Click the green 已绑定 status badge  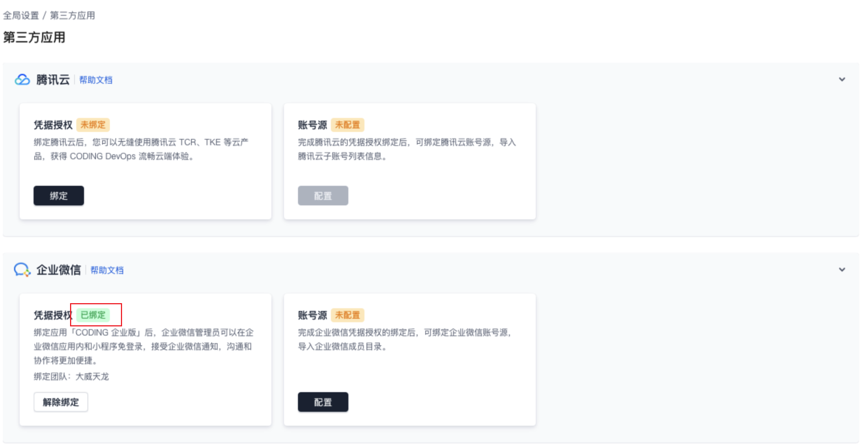(x=93, y=315)
